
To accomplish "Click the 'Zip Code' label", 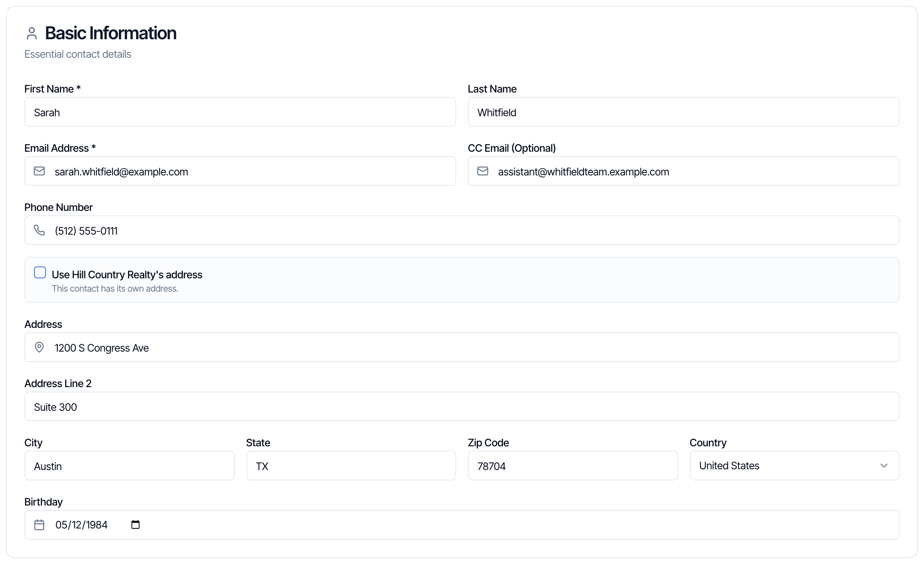I will 488,443.
